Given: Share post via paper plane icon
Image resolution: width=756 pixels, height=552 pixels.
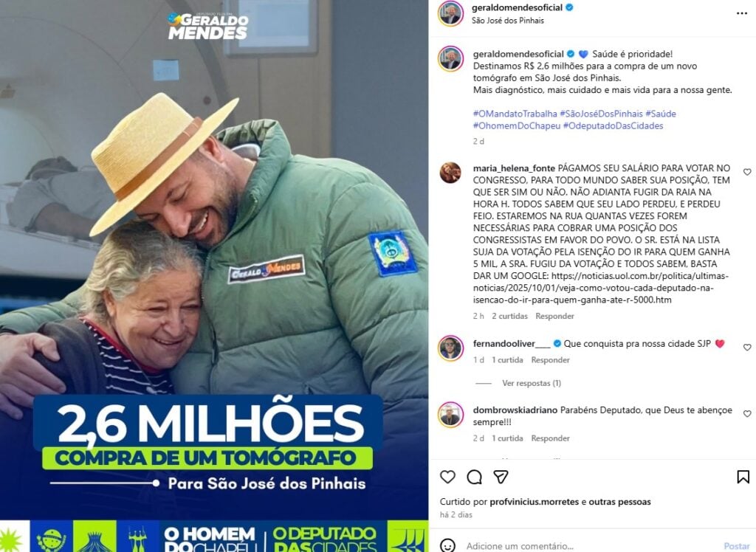Looking at the screenshot, I should 501,477.
